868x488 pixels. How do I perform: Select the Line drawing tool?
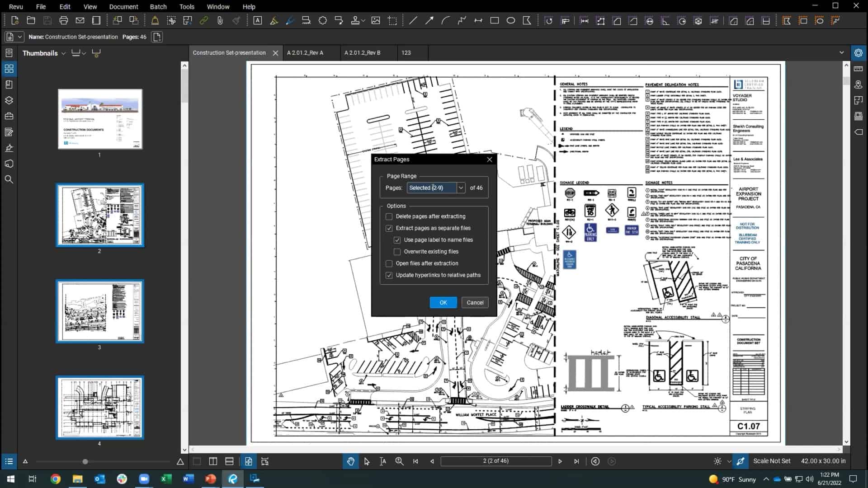click(413, 21)
